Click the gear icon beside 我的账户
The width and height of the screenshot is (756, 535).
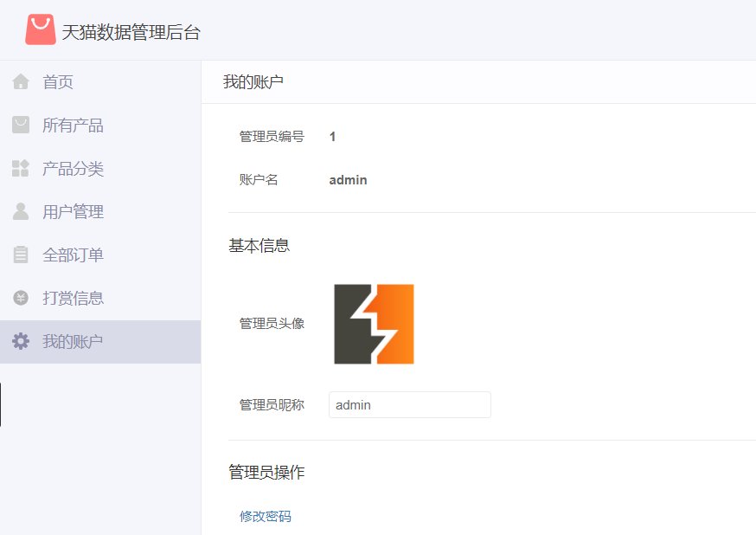coord(21,341)
